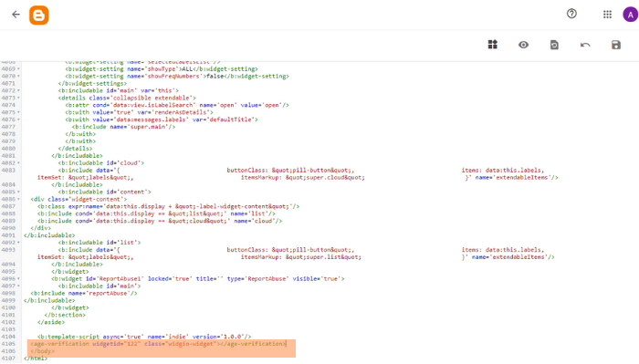
Task: Click line number 4104 in the gutter
Action: pyautogui.click(x=8, y=337)
